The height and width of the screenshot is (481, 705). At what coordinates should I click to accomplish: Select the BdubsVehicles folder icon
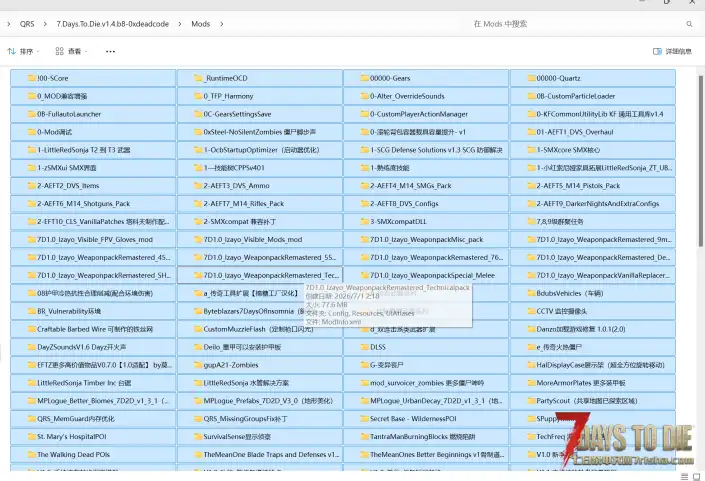coord(531,293)
